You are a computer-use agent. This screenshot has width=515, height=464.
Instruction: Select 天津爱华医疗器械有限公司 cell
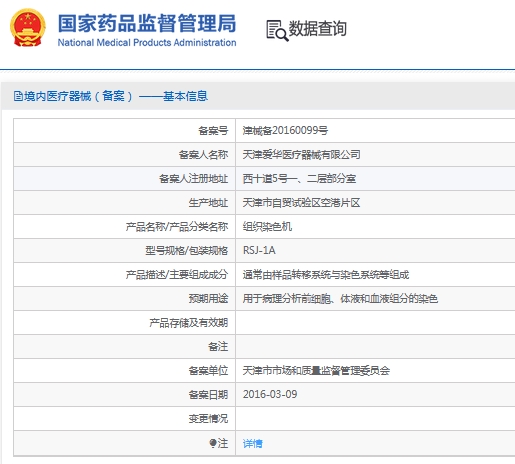[x=301, y=154]
